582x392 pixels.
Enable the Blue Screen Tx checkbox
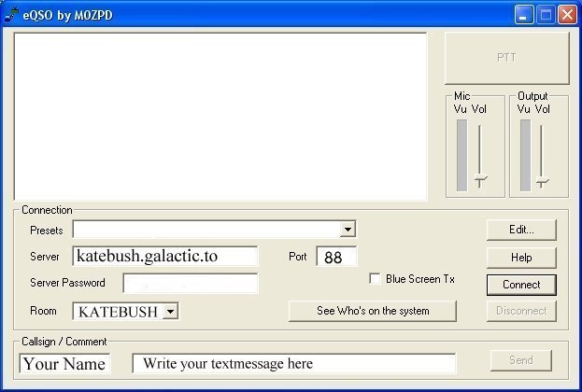pos(376,279)
